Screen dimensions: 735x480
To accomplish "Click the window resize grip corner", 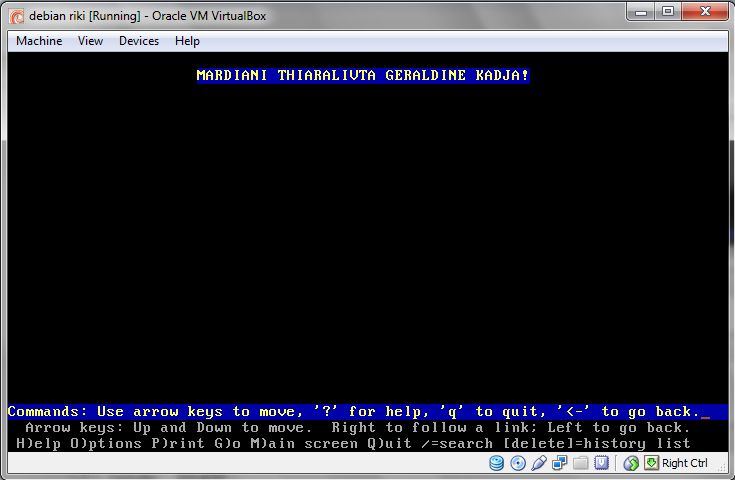I will pyautogui.click(x=723, y=467).
